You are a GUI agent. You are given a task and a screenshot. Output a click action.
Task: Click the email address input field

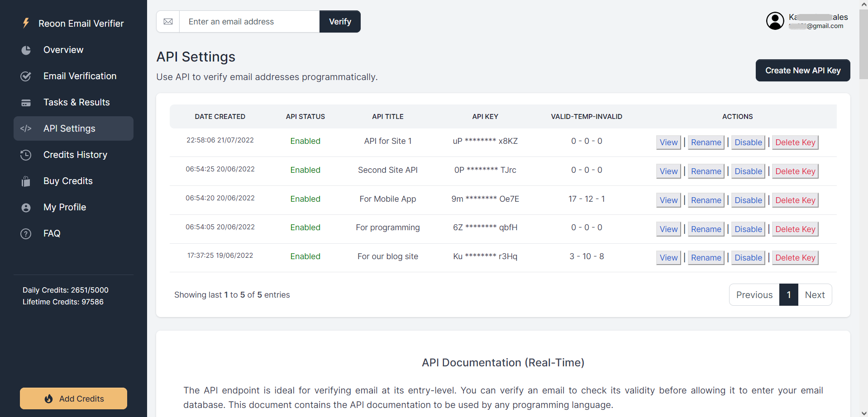pos(249,22)
